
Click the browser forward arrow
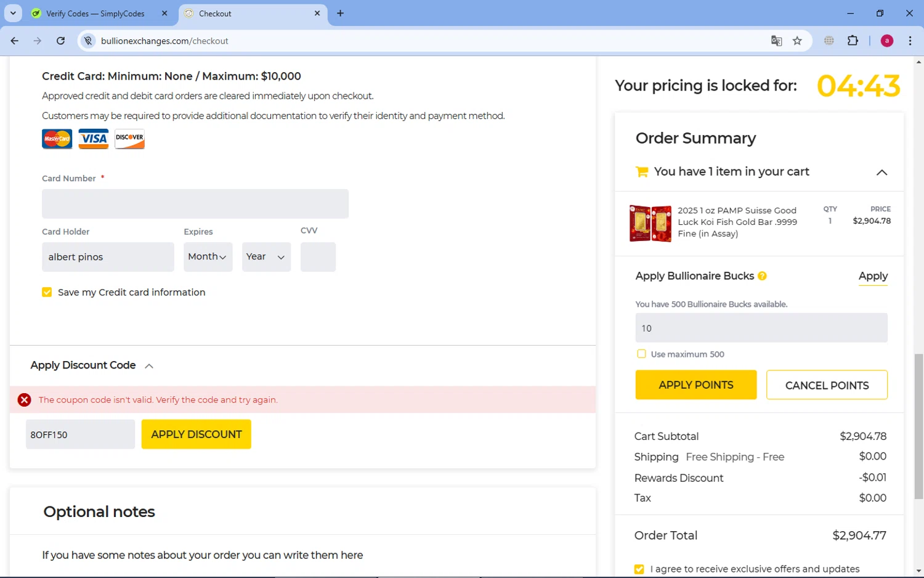click(38, 41)
